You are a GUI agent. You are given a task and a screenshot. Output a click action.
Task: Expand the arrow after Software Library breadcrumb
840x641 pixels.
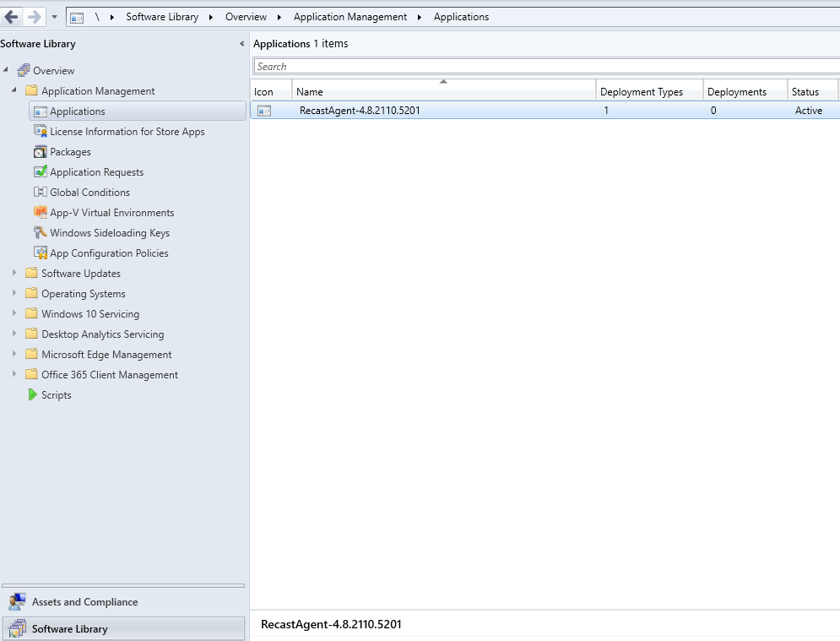(x=211, y=17)
